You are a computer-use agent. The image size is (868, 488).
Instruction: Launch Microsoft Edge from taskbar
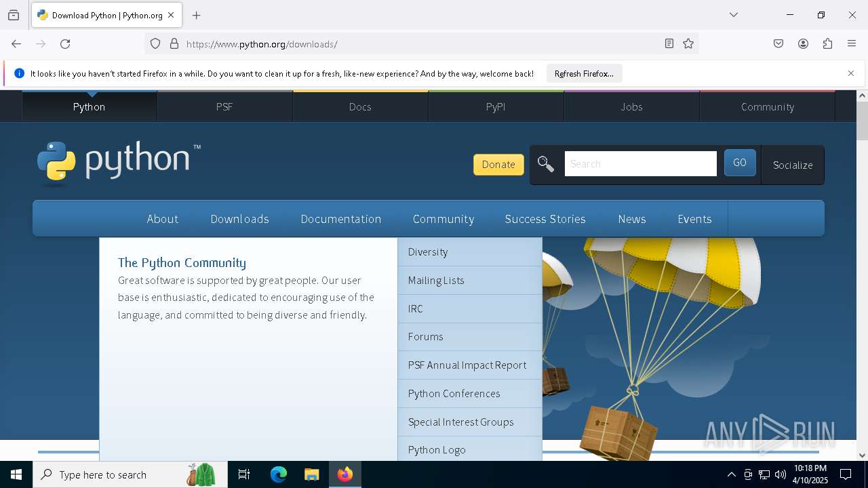point(279,474)
